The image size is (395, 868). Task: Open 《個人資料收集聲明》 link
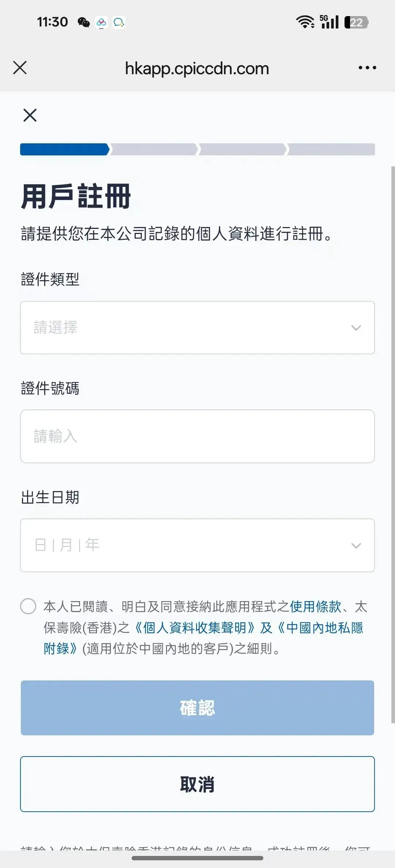193,628
